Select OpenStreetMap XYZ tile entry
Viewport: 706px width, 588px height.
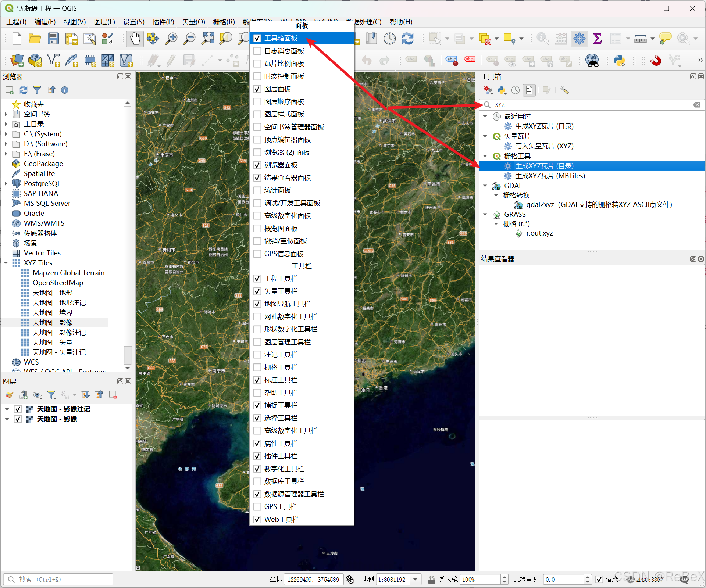click(58, 283)
